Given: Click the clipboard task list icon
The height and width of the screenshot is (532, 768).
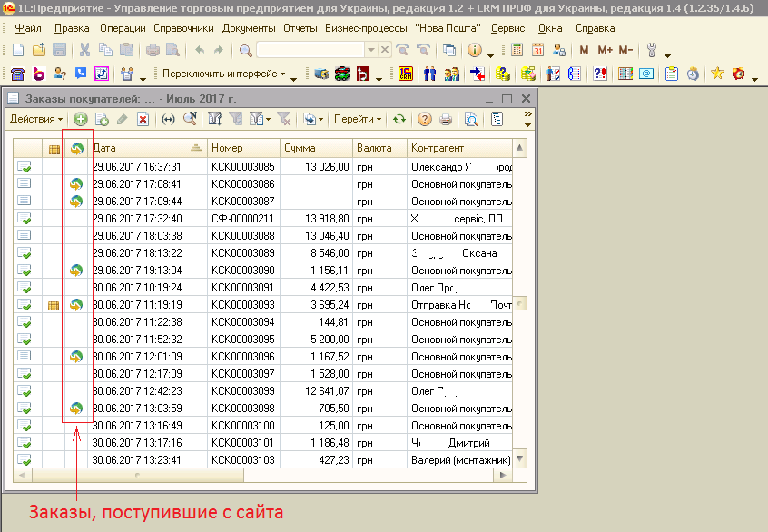Looking at the screenshot, I should (x=672, y=74).
